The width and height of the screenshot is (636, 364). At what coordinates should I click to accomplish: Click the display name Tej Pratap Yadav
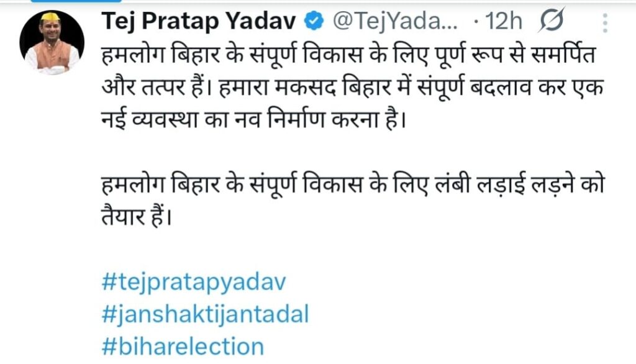pyautogui.click(x=199, y=23)
